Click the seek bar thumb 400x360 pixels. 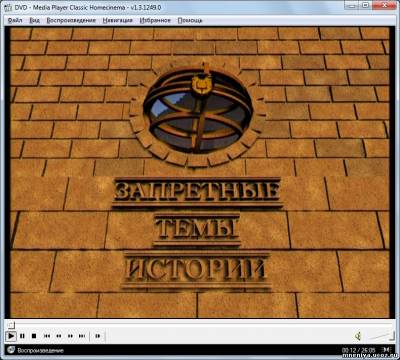(11, 324)
